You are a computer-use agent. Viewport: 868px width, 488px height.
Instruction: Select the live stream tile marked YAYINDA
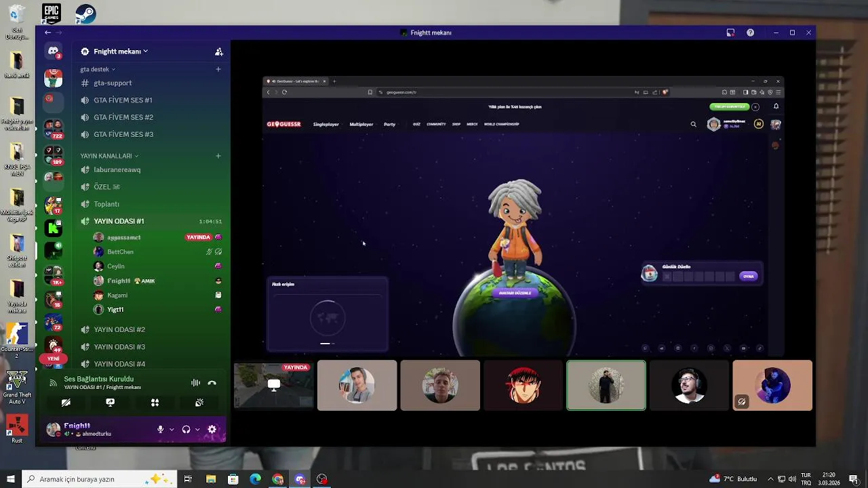[x=274, y=385]
